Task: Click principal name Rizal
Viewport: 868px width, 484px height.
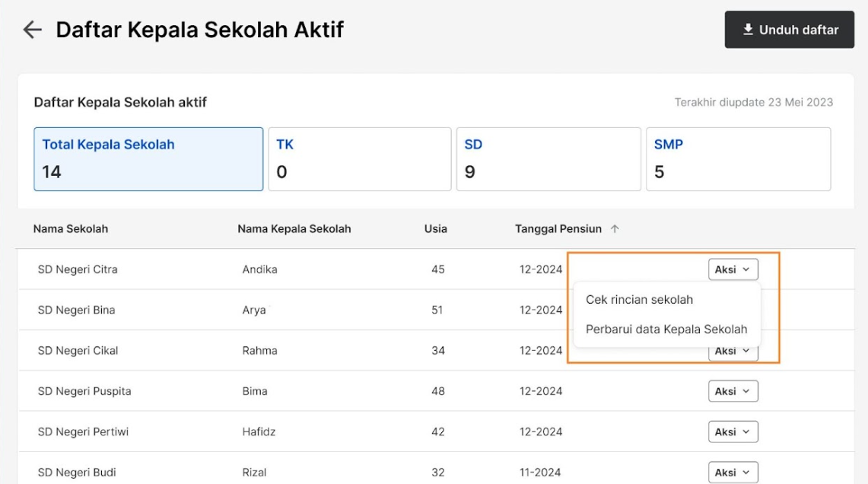Action: (254, 473)
